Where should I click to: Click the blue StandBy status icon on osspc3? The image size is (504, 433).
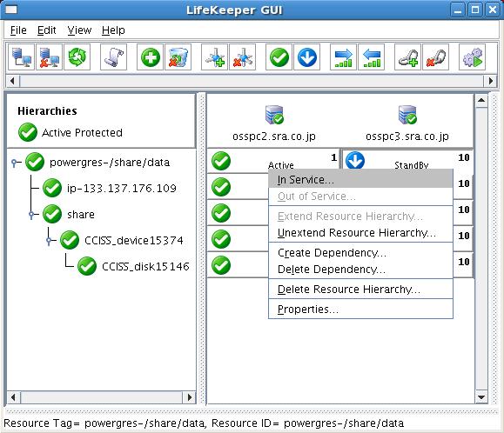[355, 160]
